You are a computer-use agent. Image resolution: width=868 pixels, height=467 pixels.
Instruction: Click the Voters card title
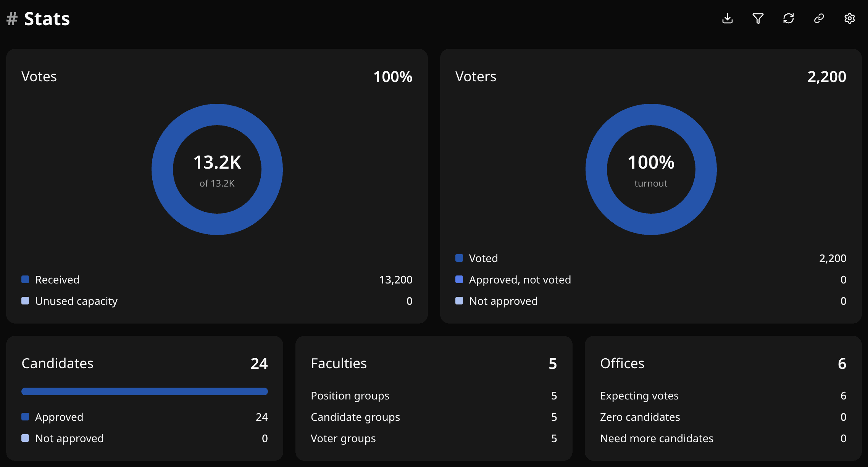[476, 77]
